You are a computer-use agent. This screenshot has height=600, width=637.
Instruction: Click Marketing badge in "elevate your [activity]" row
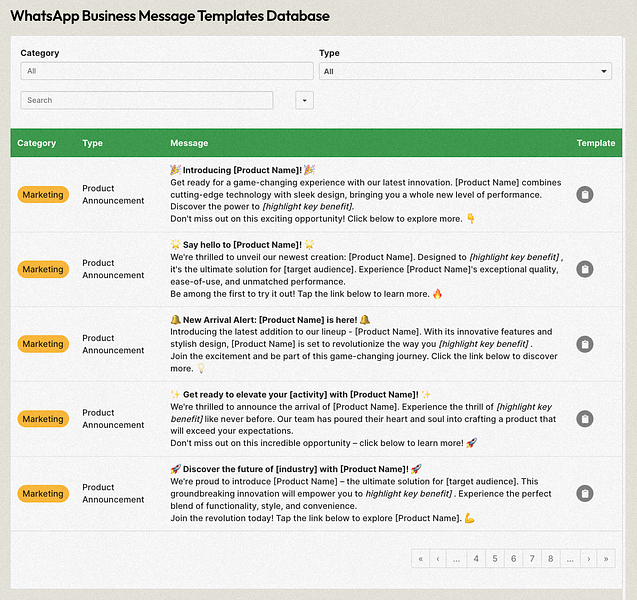[x=43, y=419]
